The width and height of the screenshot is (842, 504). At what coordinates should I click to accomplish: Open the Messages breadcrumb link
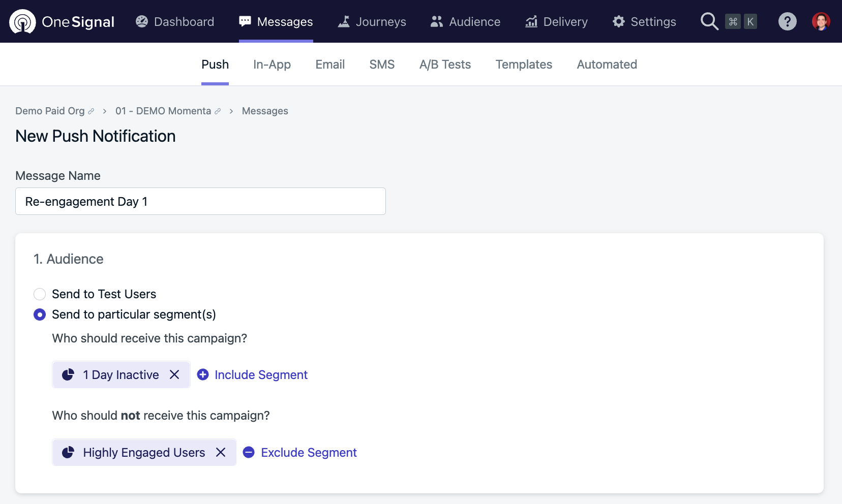pos(265,111)
